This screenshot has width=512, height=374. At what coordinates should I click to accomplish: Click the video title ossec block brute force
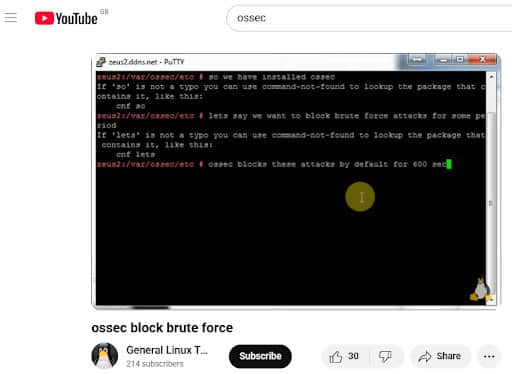click(x=162, y=328)
